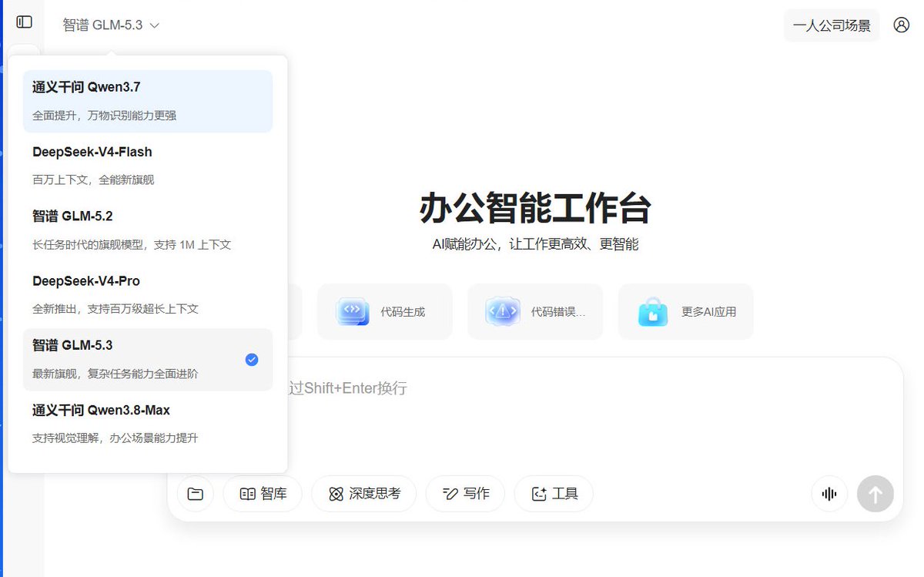Select DeepSeek-V4-Pro model
The width and height of the screenshot is (924, 577).
click(x=148, y=295)
